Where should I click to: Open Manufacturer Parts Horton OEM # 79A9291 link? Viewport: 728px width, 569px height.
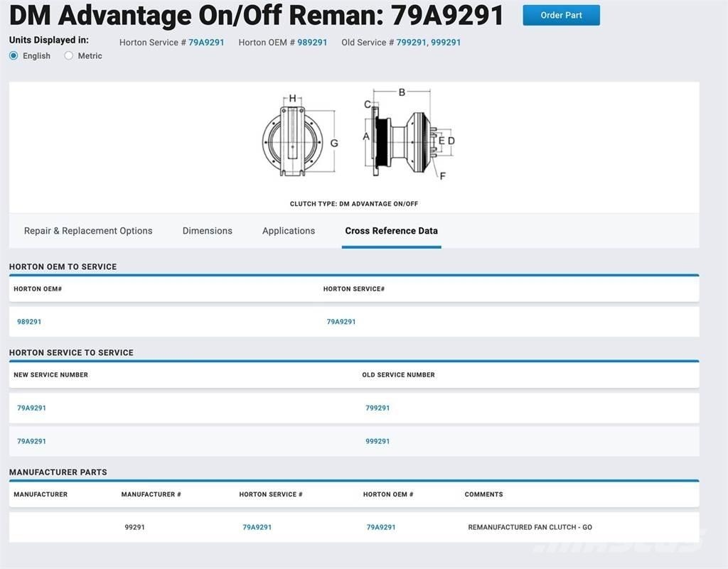(x=381, y=527)
